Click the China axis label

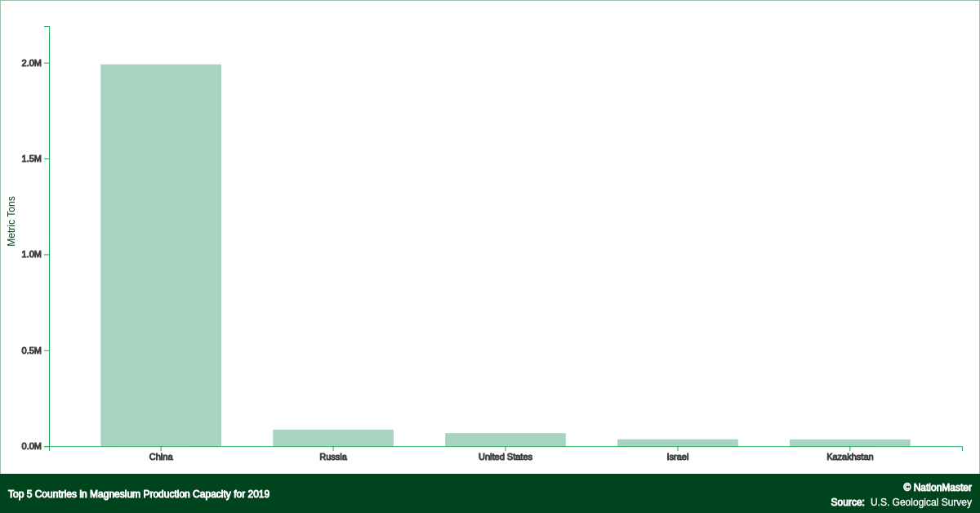(160, 457)
